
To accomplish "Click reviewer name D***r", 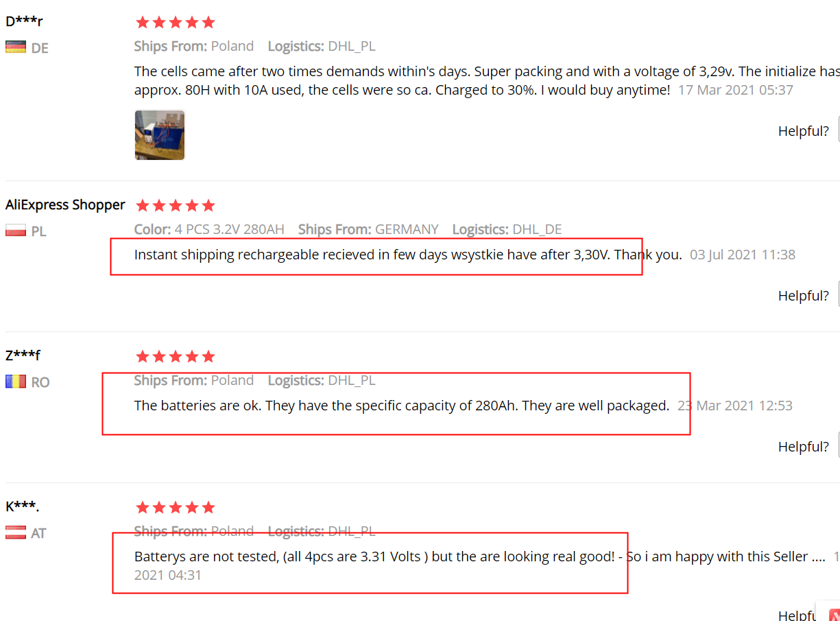I will 24,21.
